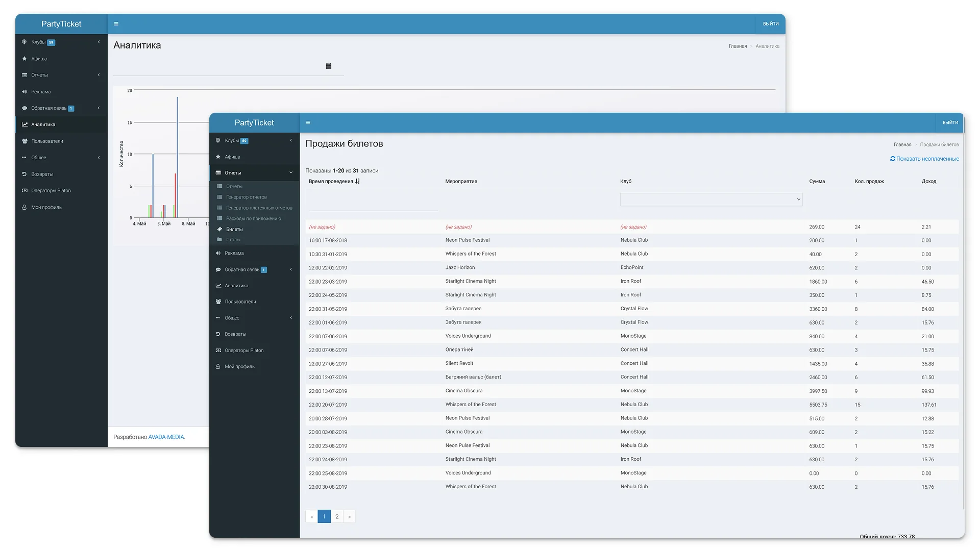
Task: Click Мой профиль icon in front window sidebar
Action: [x=218, y=366]
